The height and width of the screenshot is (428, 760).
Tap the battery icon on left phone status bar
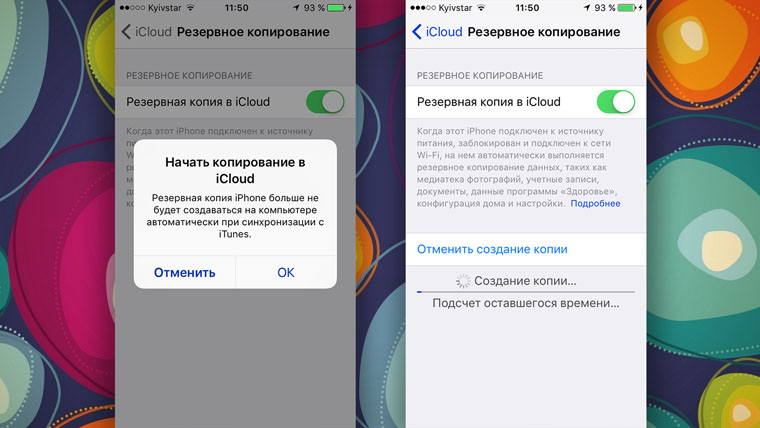pos(337,8)
